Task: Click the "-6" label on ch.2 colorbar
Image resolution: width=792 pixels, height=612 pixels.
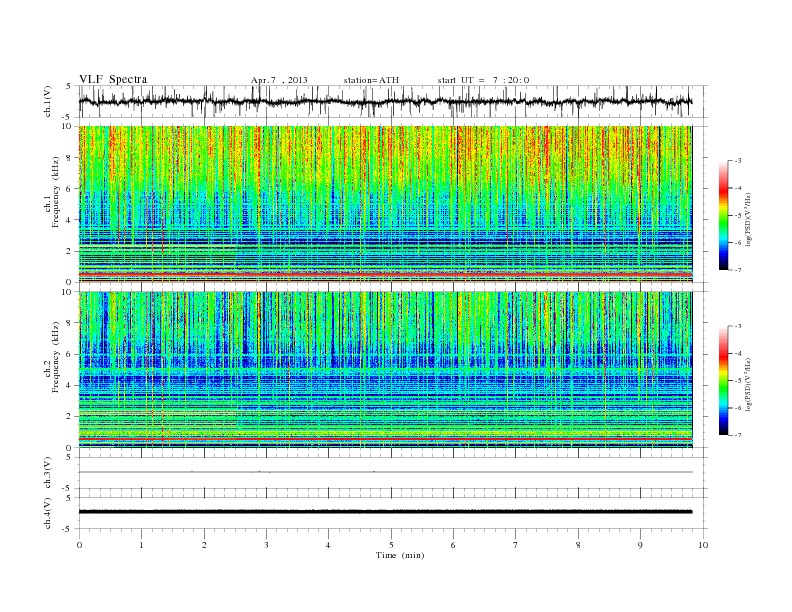Action: point(738,407)
